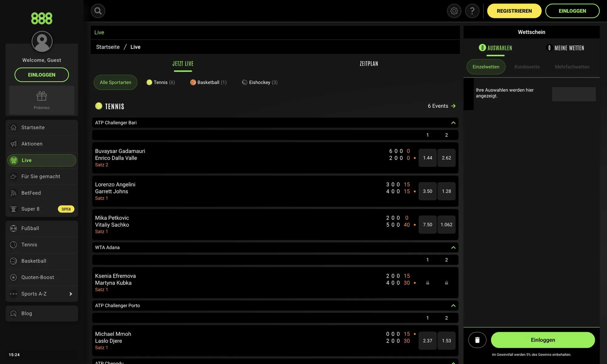The image size is (607, 364).
Task: Select Auswahlen bet slip tab
Action: point(495,48)
